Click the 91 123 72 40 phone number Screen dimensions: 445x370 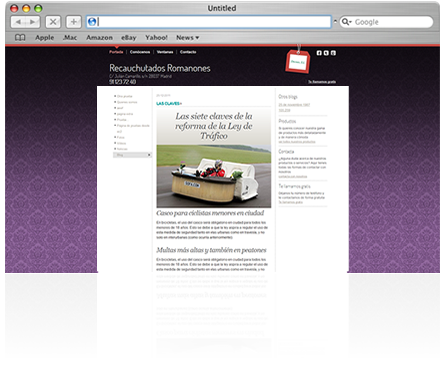click(122, 82)
